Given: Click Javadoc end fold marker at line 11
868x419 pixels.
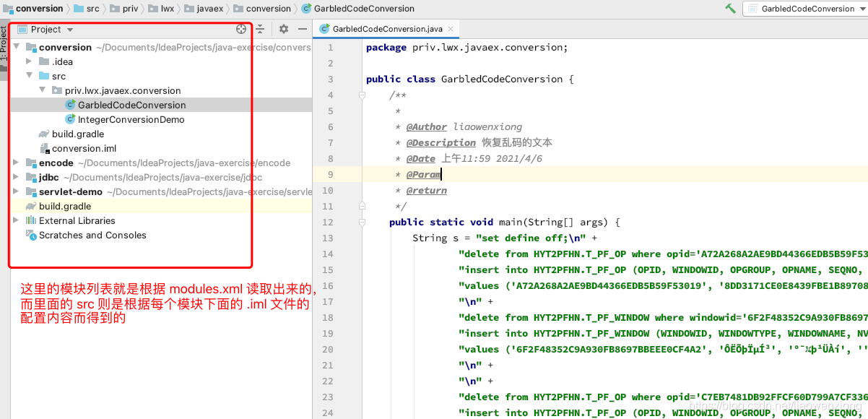Looking at the screenshot, I should click(x=362, y=206).
